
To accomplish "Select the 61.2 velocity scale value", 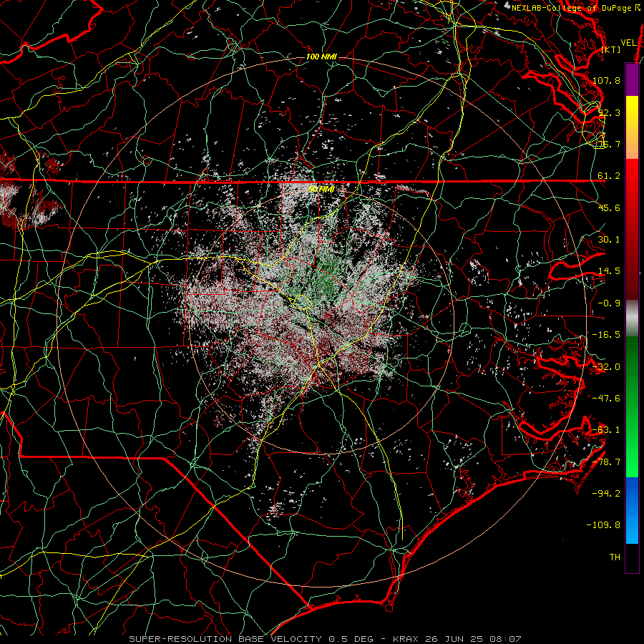I will tap(609, 176).
